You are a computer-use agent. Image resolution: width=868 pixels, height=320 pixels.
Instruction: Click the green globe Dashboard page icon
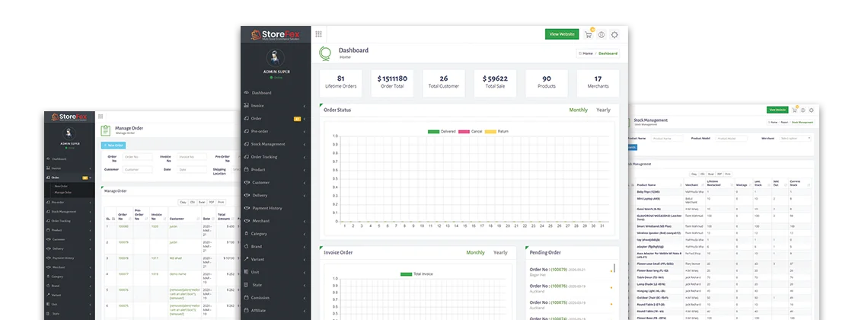pyautogui.click(x=326, y=53)
